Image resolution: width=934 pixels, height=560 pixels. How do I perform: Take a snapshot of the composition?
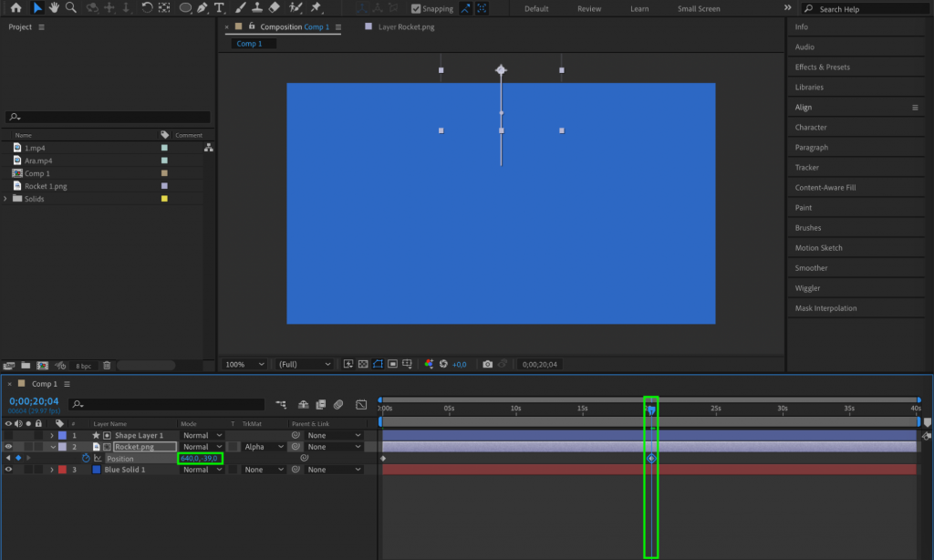tap(486, 364)
